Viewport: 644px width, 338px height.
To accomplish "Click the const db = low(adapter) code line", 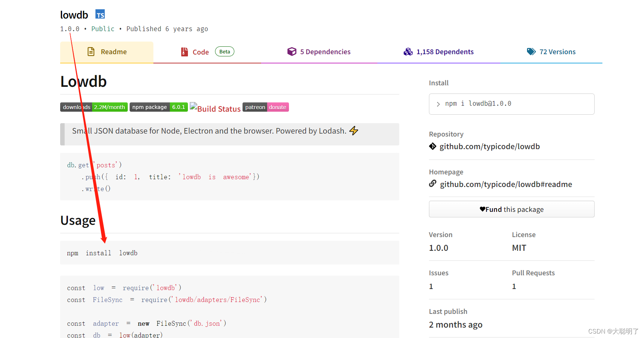I will 115,335.
